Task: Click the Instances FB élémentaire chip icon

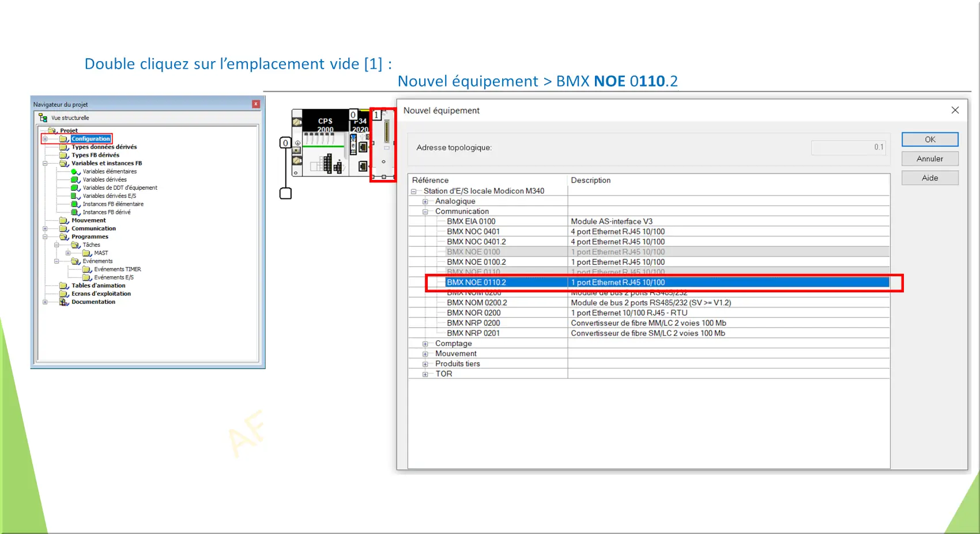Action: coord(75,204)
